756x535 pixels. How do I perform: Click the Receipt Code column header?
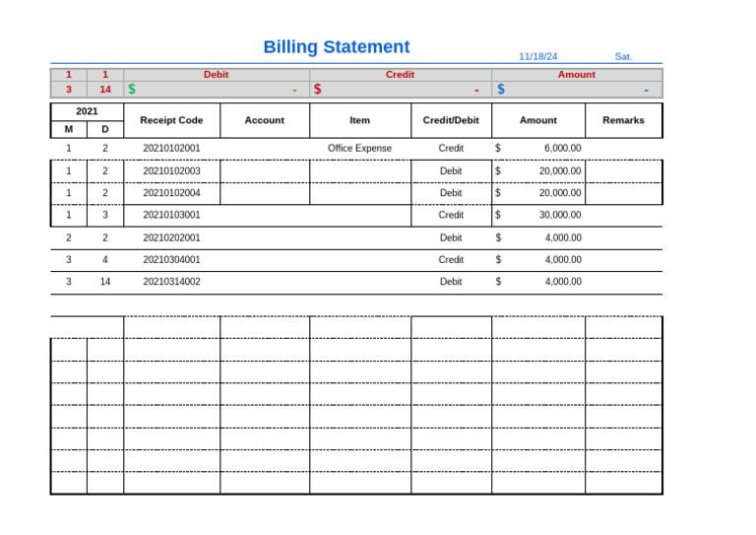pyautogui.click(x=171, y=120)
